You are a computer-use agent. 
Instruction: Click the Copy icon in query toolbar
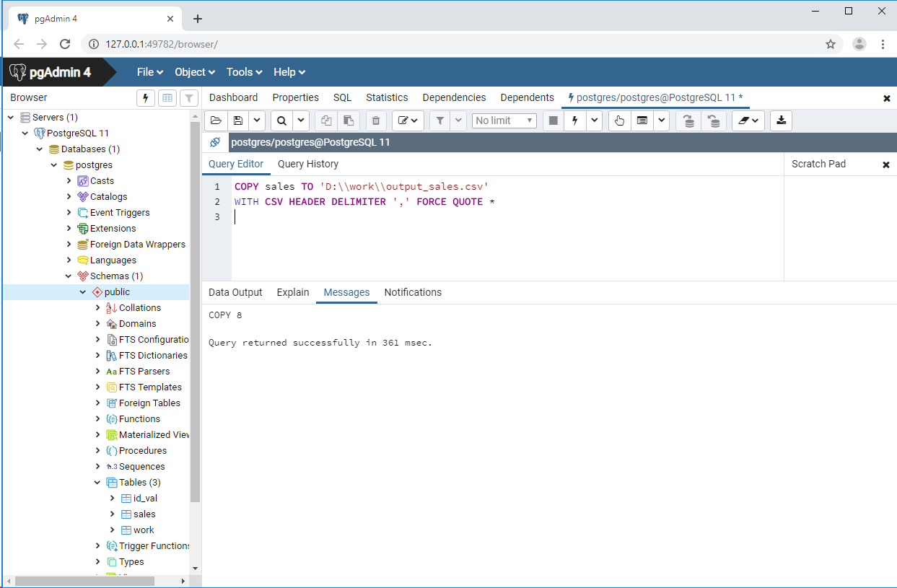[326, 120]
